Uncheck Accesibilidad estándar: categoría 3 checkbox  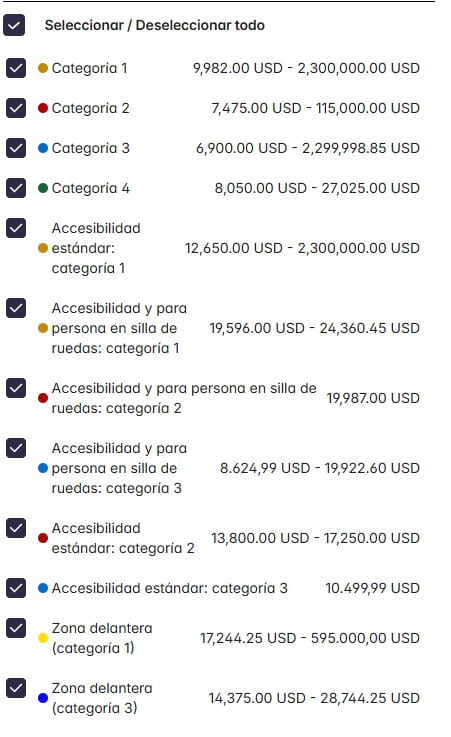[16, 588]
